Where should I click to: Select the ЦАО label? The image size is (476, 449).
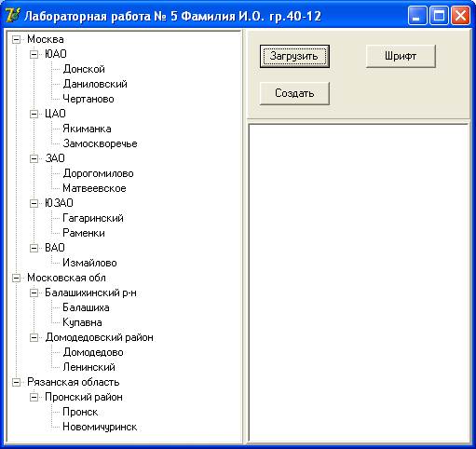[55, 114]
